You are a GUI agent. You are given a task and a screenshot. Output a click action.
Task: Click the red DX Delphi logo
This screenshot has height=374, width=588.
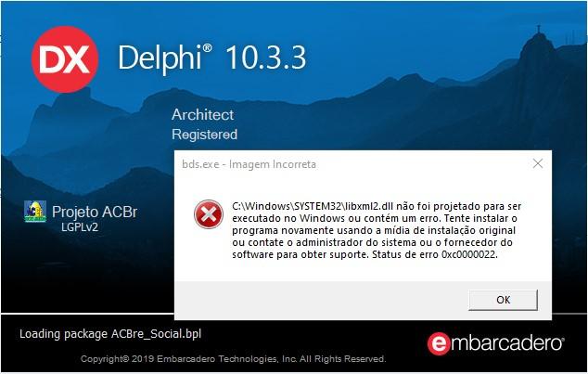coord(65,59)
